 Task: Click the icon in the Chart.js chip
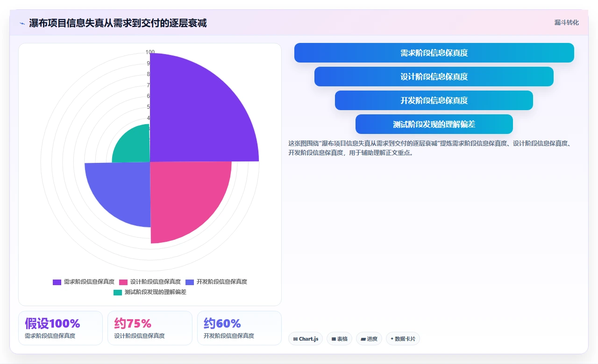point(295,339)
